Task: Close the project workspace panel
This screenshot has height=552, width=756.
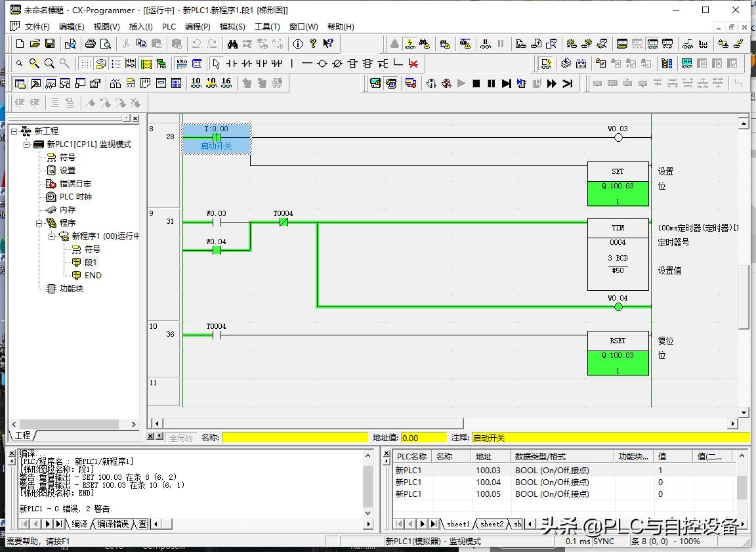Action: coord(135,118)
